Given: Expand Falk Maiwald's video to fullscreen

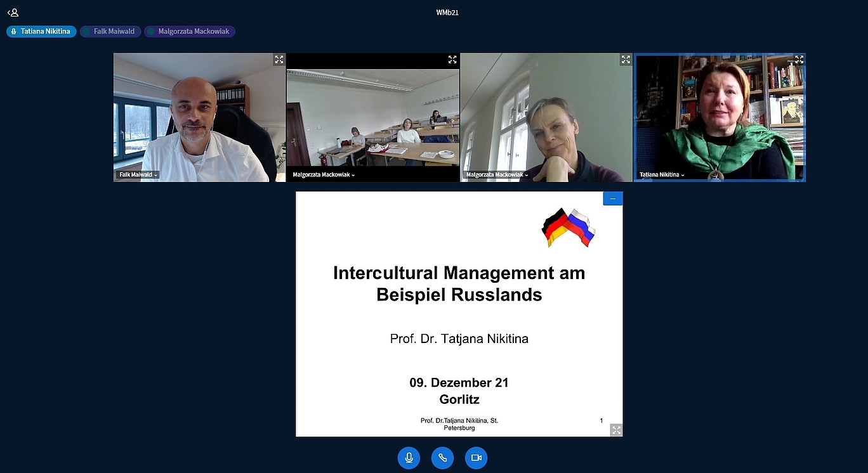Looking at the screenshot, I should pos(279,60).
